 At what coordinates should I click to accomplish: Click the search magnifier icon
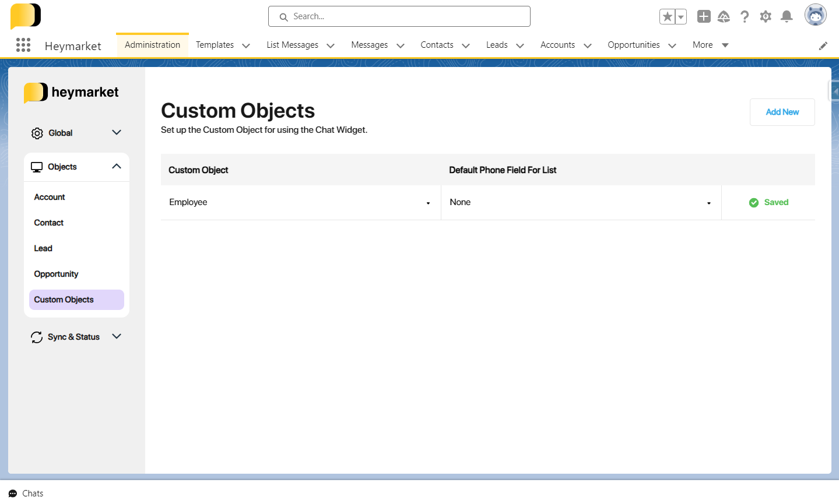tap(284, 17)
